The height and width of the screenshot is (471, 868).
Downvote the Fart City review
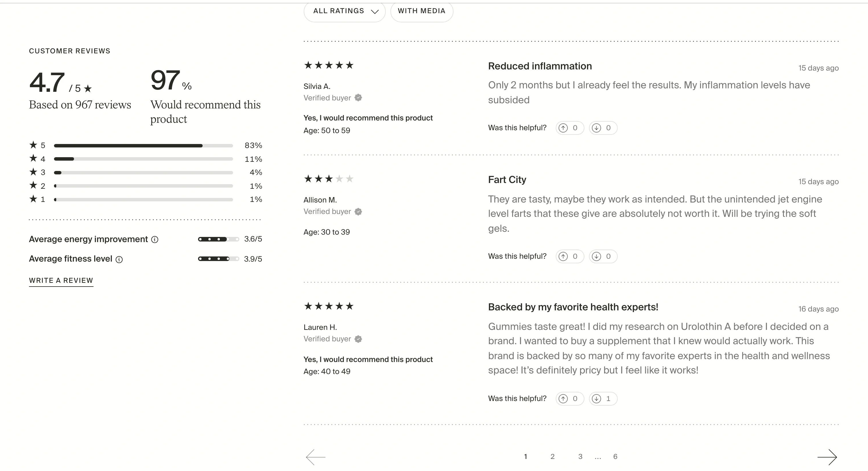pyautogui.click(x=603, y=256)
